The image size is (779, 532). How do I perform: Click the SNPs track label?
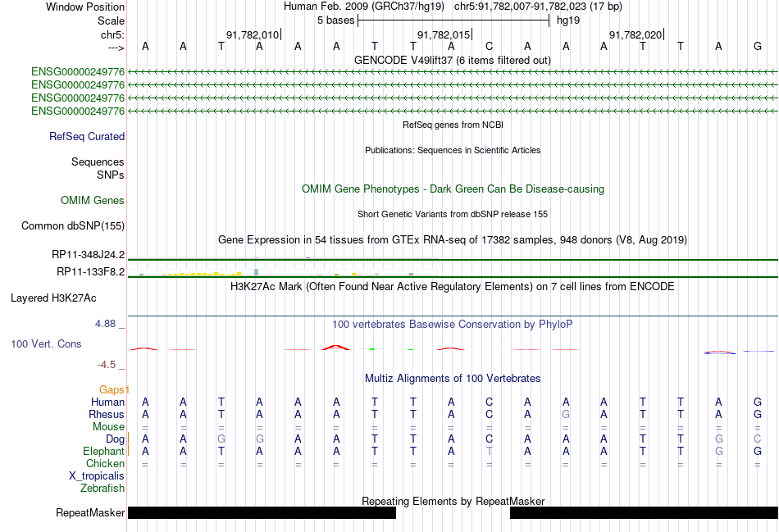pyautogui.click(x=111, y=175)
